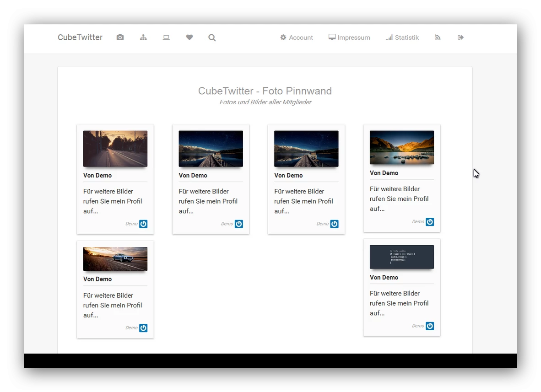The height and width of the screenshot is (392, 541).
Task: Open the camera photo icon in navbar
Action: pos(120,37)
